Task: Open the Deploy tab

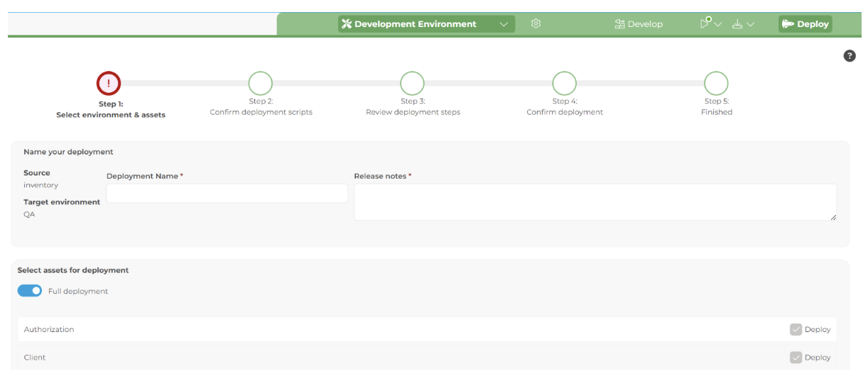Action: click(805, 24)
